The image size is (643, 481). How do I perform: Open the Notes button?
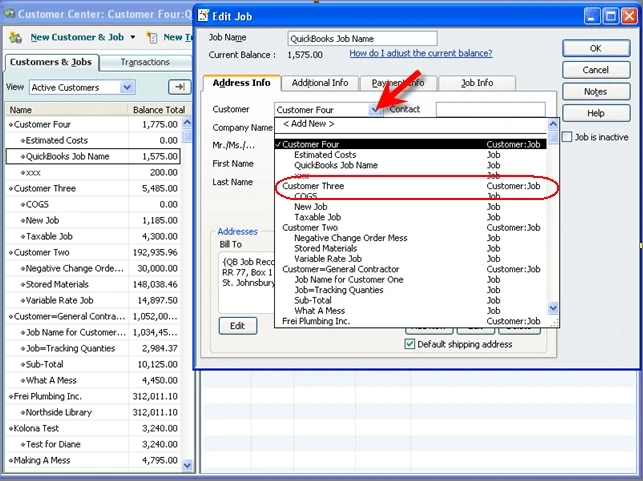[596, 92]
